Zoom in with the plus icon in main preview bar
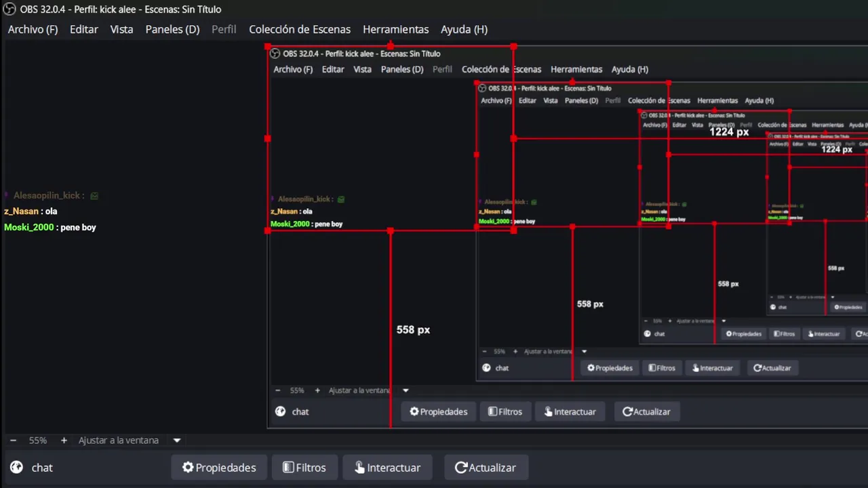Viewport: 868px width, 488px height. point(64,441)
